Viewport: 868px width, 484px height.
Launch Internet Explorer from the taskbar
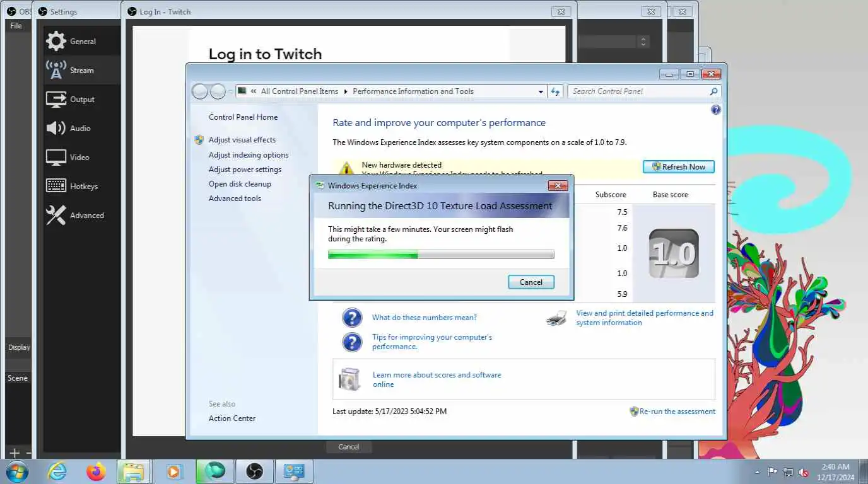(x=57, y=471)
